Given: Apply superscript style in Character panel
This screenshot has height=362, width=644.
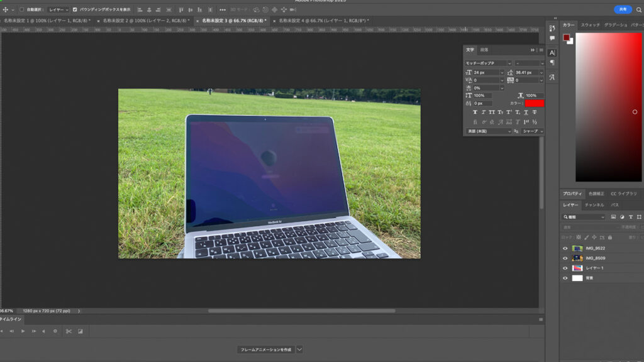Looking at the screenshot, I should click(x=509, y=112).
